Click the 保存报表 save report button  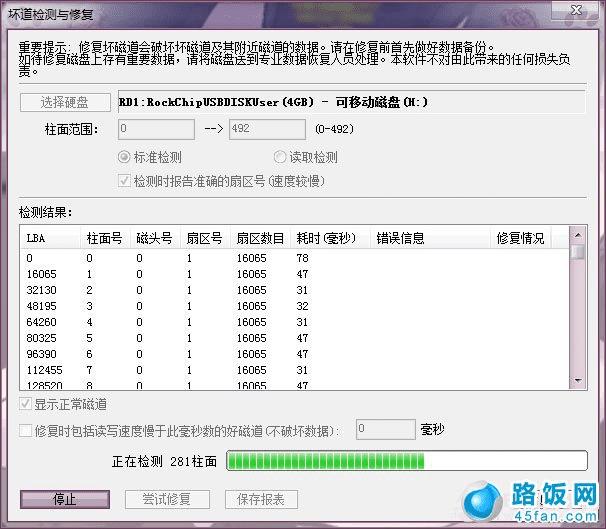point(261,500)
